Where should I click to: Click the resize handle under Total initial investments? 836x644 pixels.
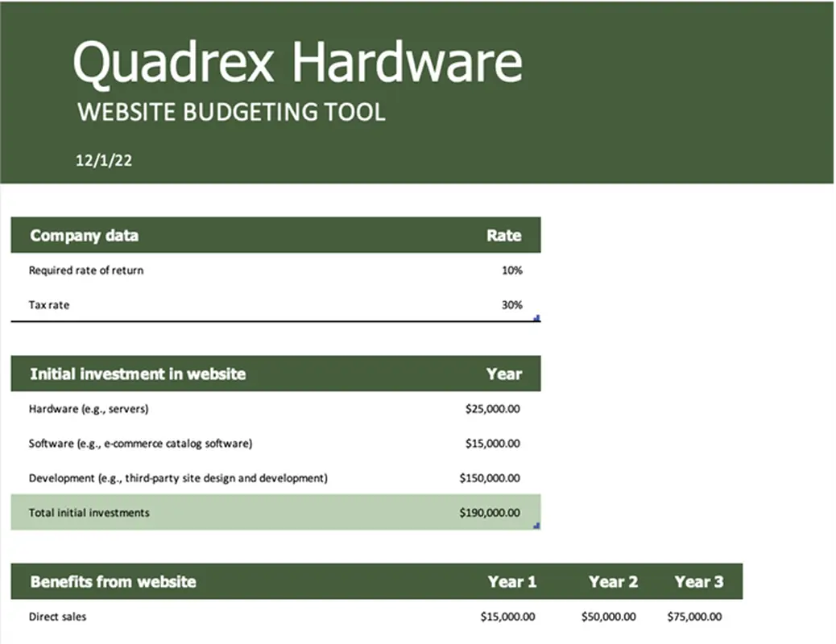[x=536, y=525]
